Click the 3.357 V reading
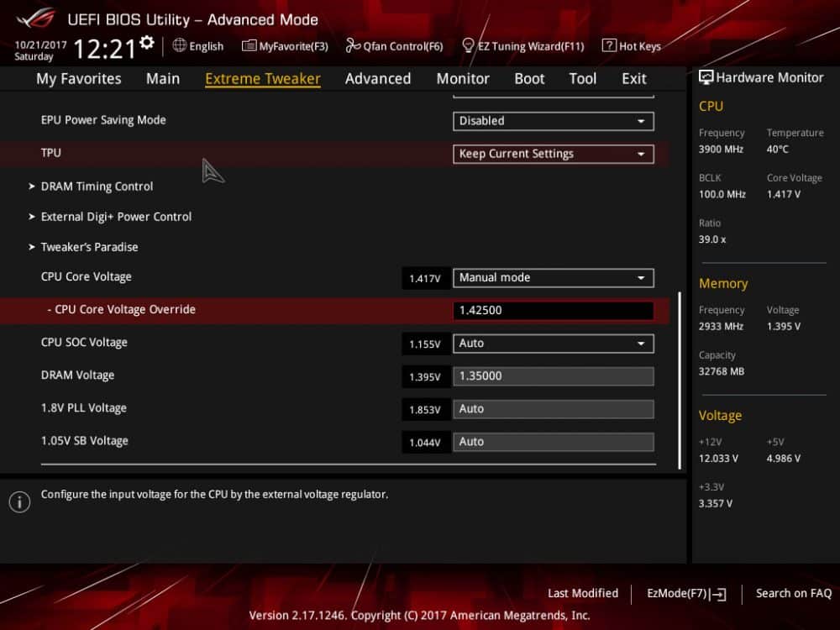 point(716,503)
